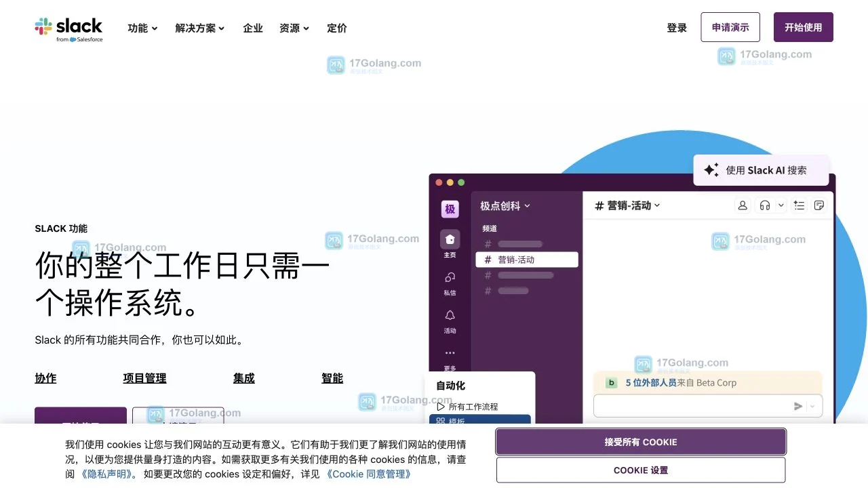Open the 《Cookie 同意管理》 link
The width and height of the screenshot is (868, 488).
click(x=368, y=474)
